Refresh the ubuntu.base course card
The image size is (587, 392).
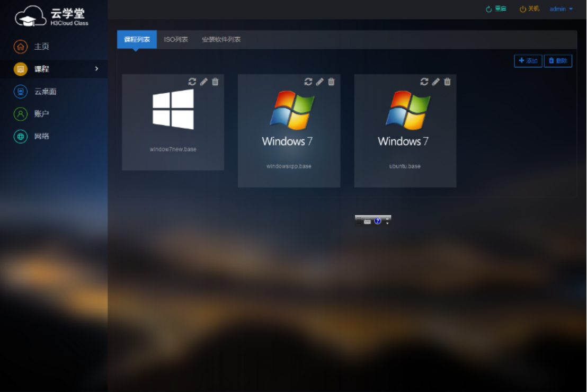coord(424,82)
